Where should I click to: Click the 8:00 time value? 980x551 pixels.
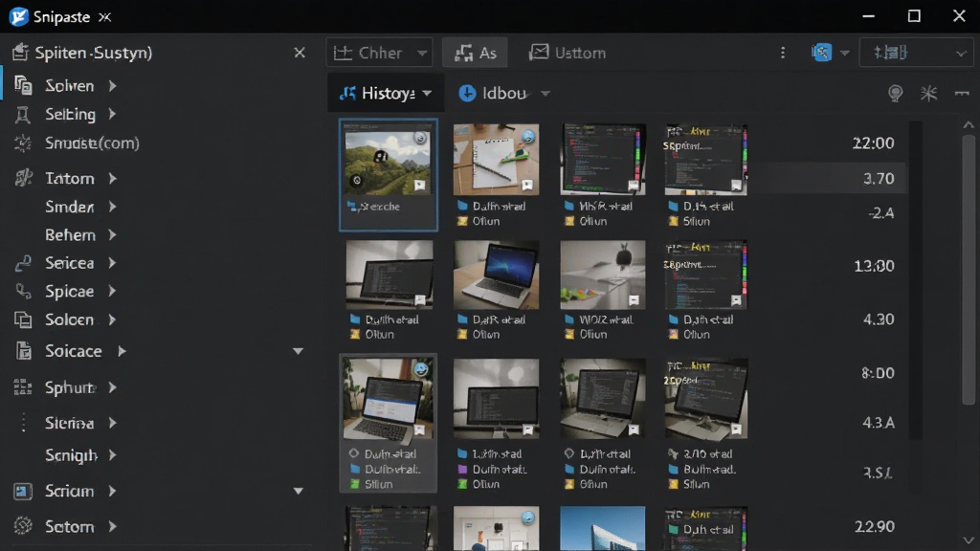coord(878,373)
